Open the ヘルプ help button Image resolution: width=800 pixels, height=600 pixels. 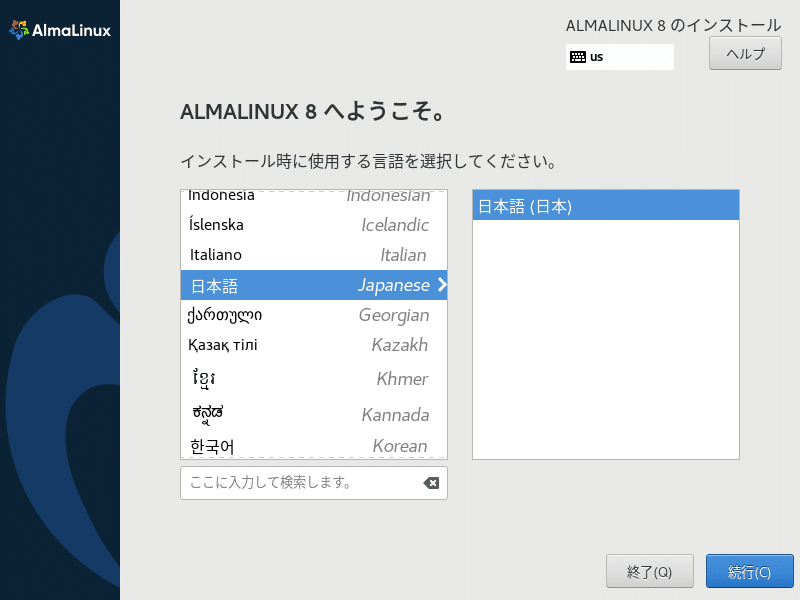[x=745, y=54]
